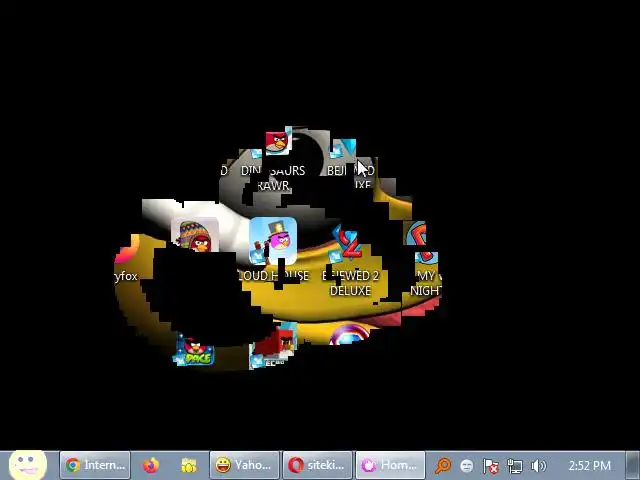Select the red bird icon beside Space icon

tap(273, 346)
